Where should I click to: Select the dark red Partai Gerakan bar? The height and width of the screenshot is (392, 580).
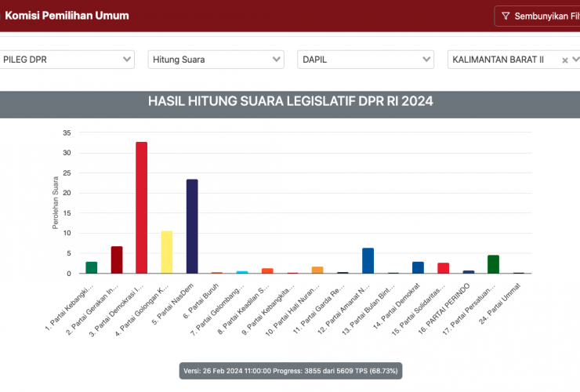117,260
